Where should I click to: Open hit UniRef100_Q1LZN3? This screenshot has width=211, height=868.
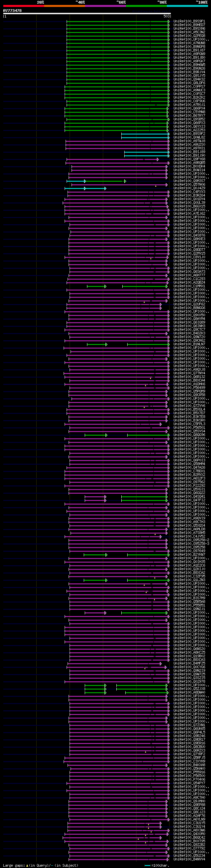pyautogui.click(x=189, y=580)
